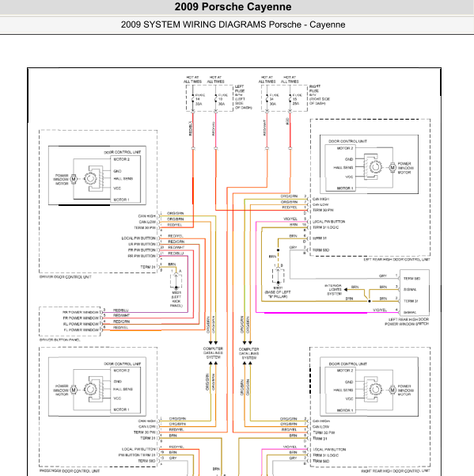Click "TERM 30 PW" pin in left rear door unit
This screenshot has width=474, height=476.
[x=324, y=210]
